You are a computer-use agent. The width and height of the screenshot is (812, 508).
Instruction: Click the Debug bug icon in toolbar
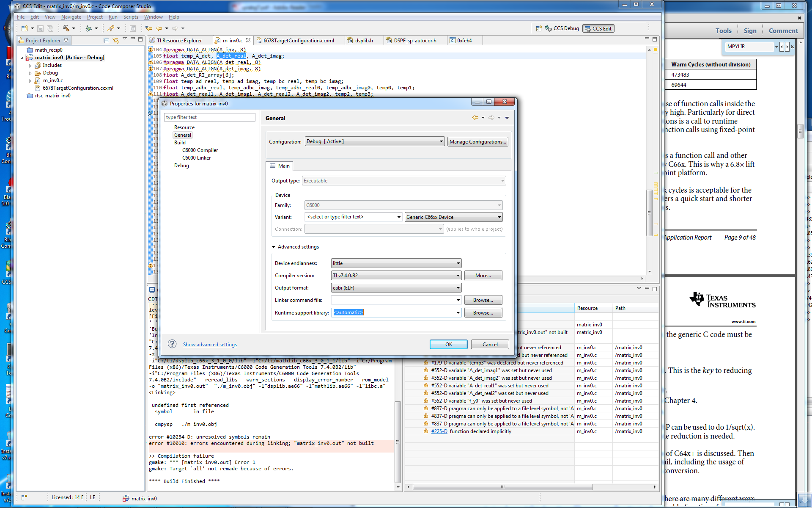tap(88, 28)
